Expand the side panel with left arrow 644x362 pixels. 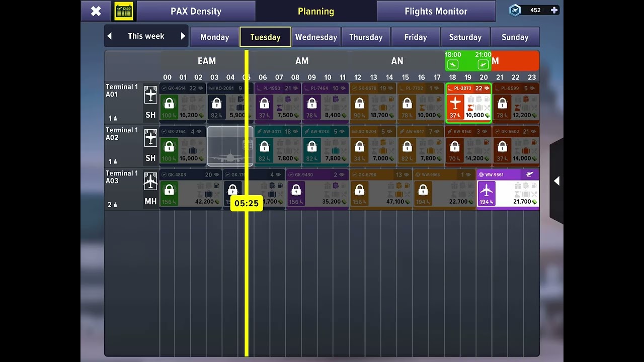[x=556, y=181]
